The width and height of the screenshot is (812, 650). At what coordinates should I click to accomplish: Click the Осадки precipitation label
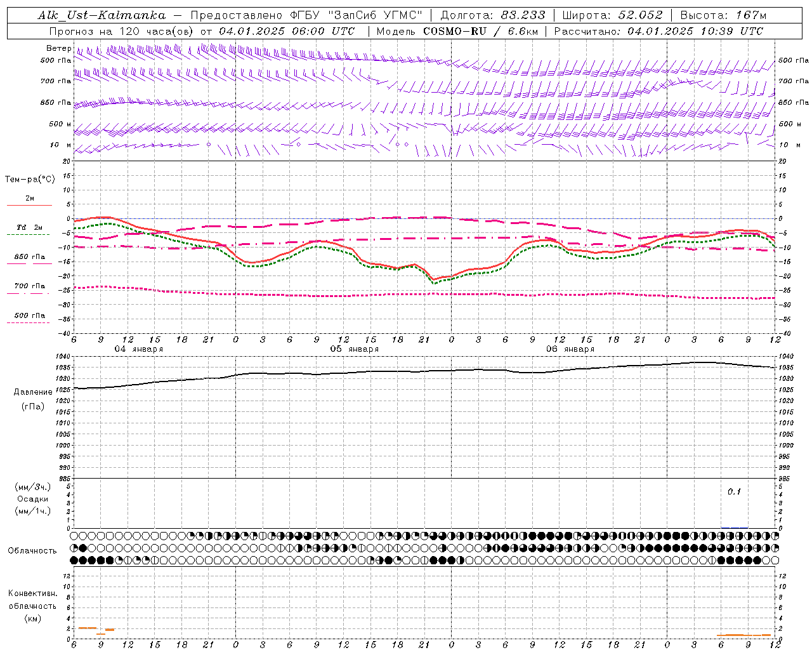pyautogui.click(x=33, y=499)
